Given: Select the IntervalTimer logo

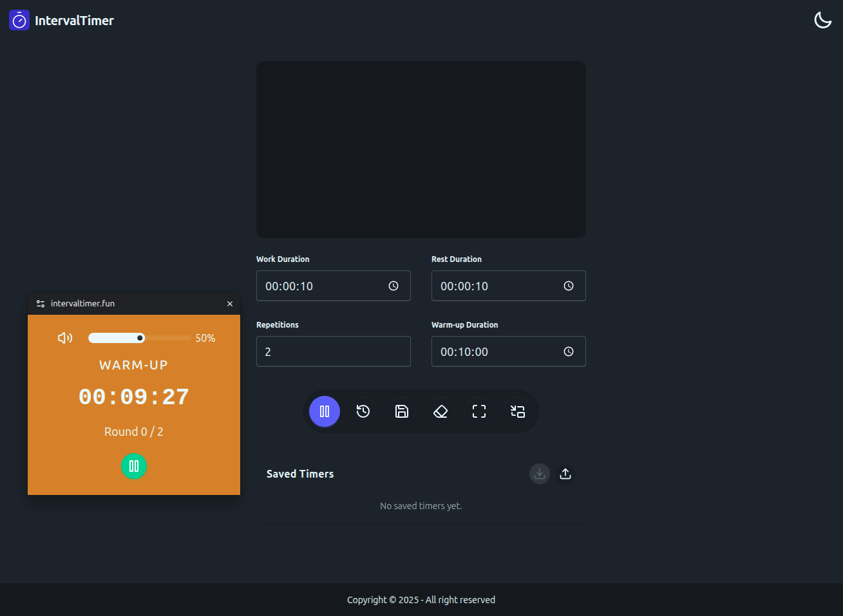Looking at the screenshot, I should [19, 20].
